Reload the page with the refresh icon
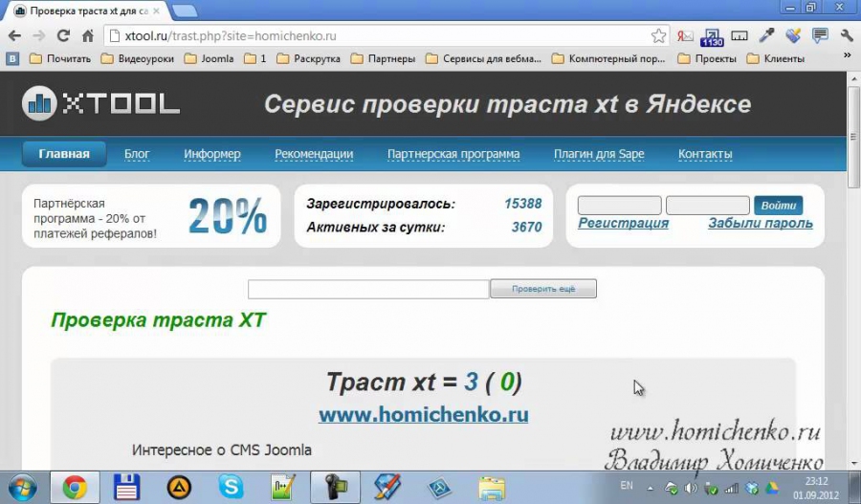The width and height of the screenshot is (861, 504). click(x=63, y=36)
